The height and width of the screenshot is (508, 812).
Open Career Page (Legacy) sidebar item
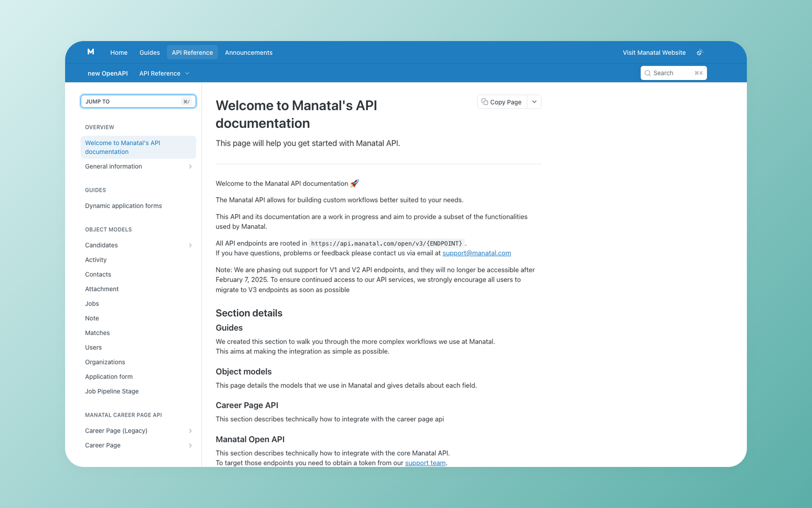(116, 431)
